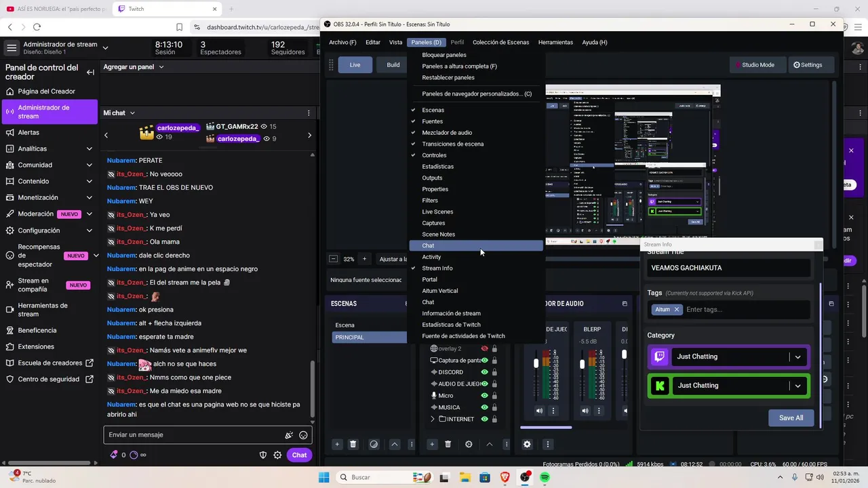Click the audio mixer horizontal scrollbar
868x488 pixels.
pyautogui.click(x=546, y=428)
